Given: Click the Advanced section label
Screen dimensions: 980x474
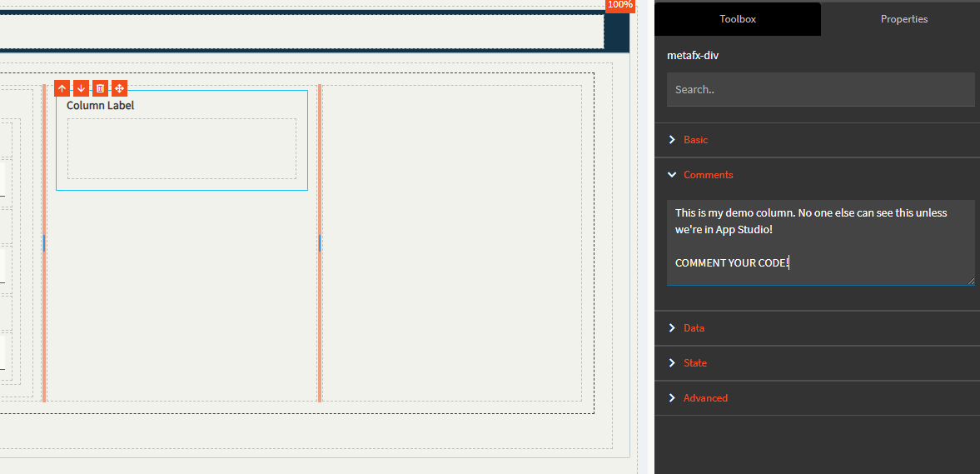Looking at the screenshot, I should tap(705, 397).
